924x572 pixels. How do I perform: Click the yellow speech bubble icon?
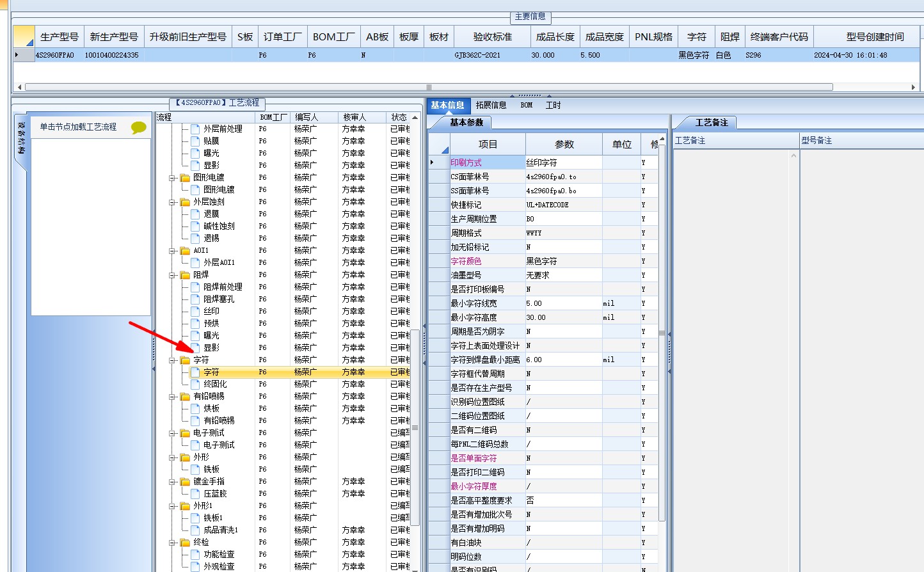click(138, 127)
